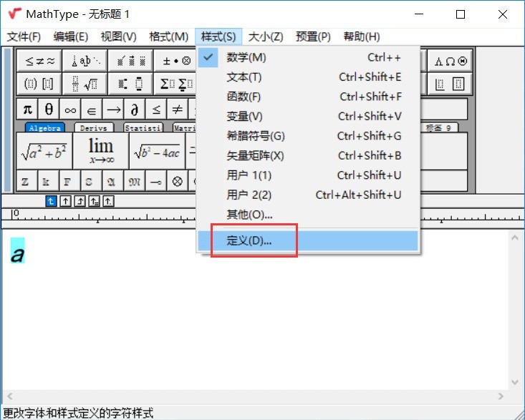
Task: Insert the square root b²−4ac expression
Action: (157, 151)
